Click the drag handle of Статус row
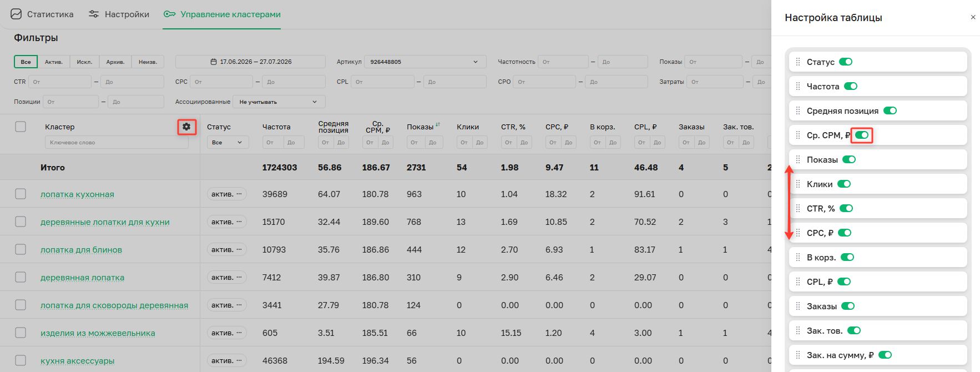The image size is (980, 372). point(798,62)
